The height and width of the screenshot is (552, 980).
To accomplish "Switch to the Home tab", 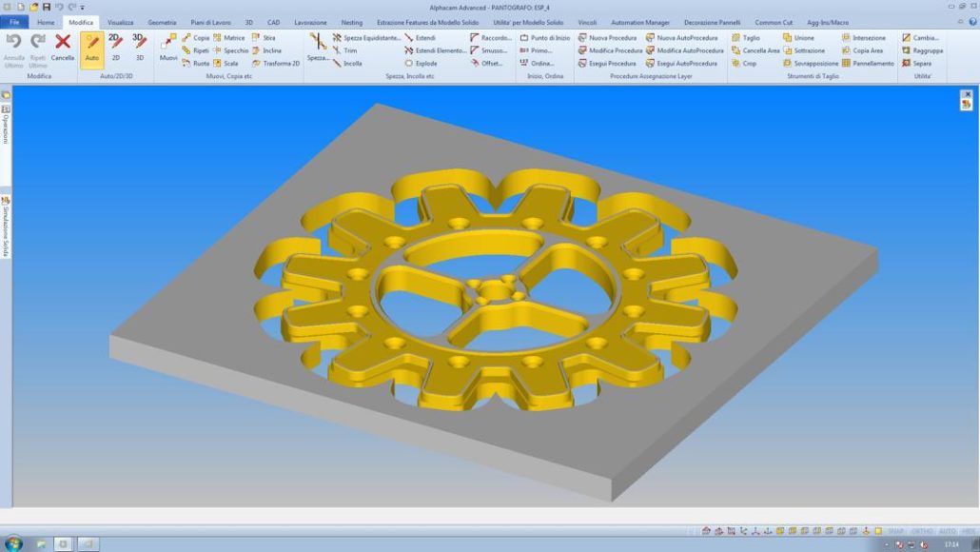I will 46,22.
